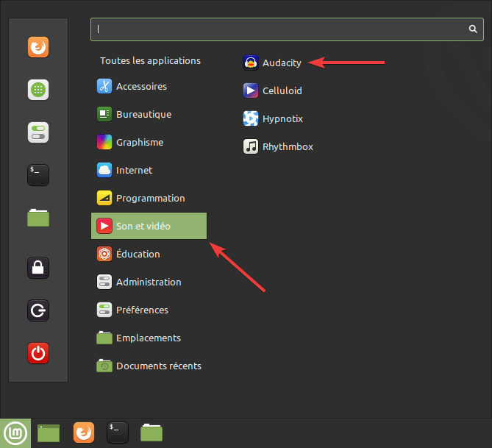492x448 pixels.
Task: Open Terminal from the favorites sidebar
Action: pos(38,175)
